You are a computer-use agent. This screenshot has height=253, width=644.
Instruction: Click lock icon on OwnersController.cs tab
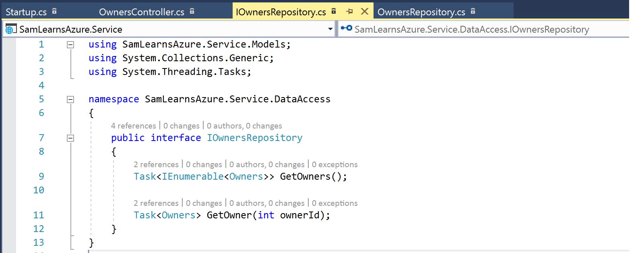pyautogui.click(x=192, y=12)
